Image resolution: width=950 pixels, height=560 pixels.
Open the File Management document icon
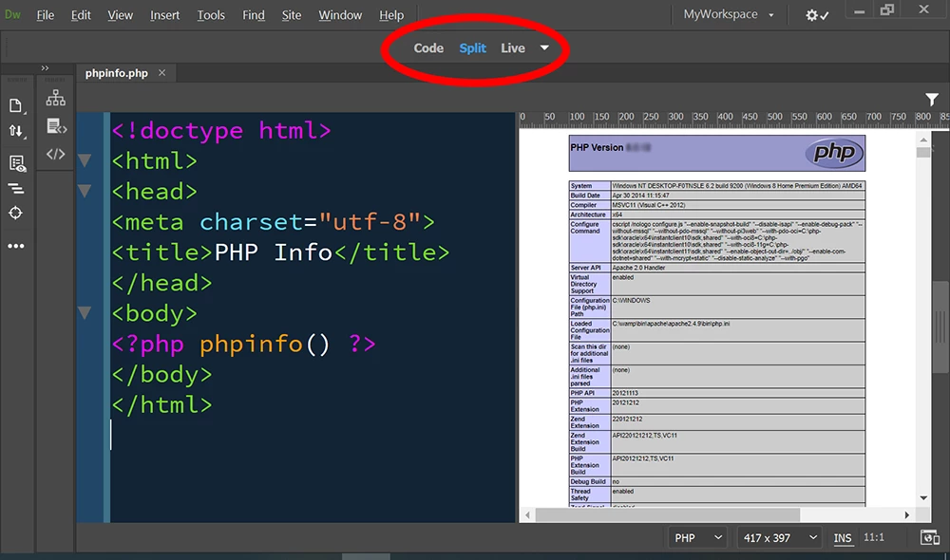(16, 105)
